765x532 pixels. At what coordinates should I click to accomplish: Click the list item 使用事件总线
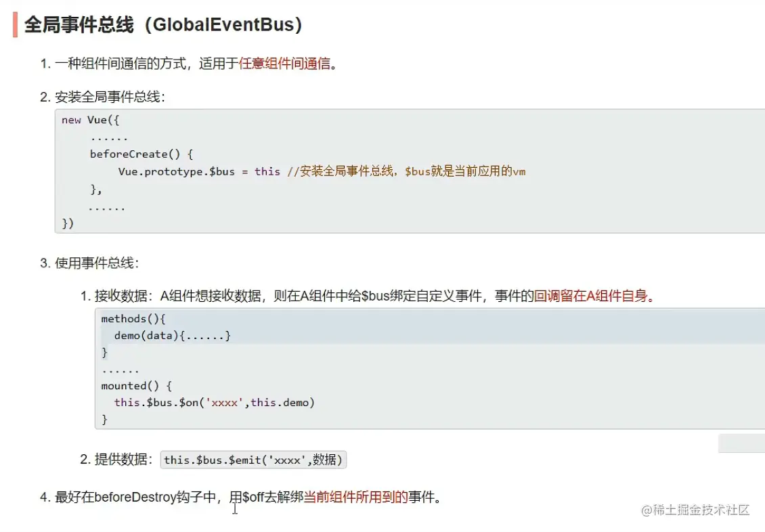pos(97,263)
